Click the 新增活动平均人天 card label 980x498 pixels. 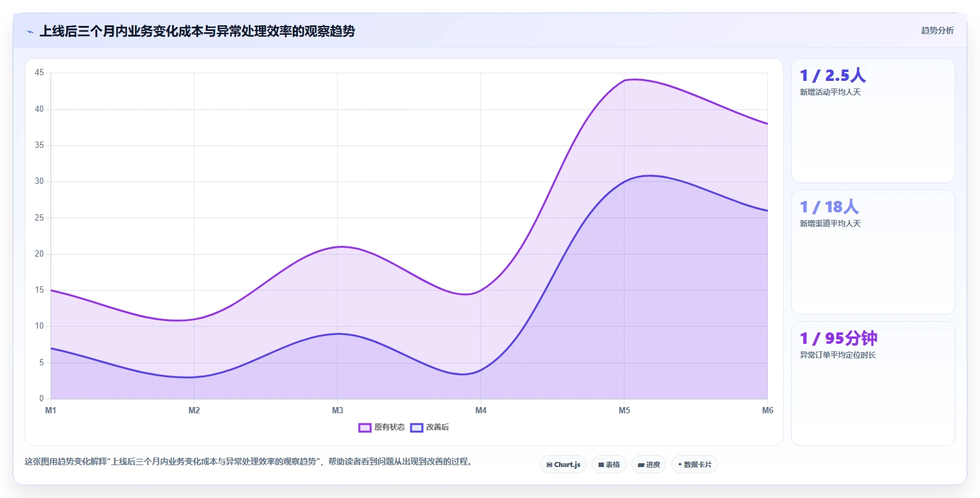(x=830, y=92)
